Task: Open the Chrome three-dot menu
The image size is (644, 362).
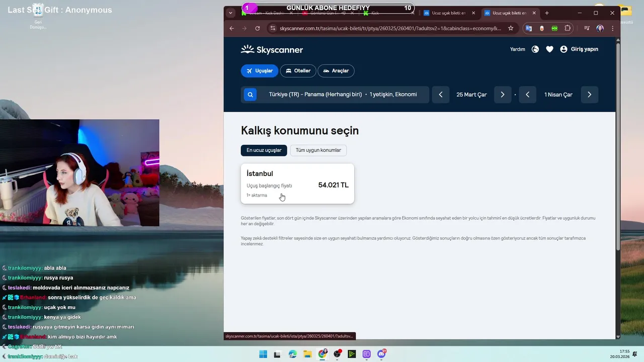Action: click(x=613, y=28)
